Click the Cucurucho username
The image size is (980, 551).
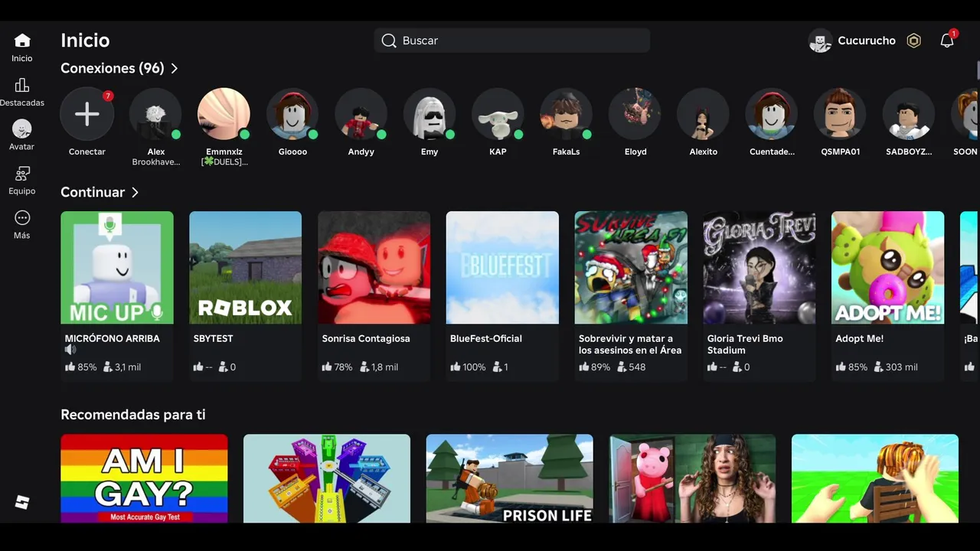coord(867,41)
